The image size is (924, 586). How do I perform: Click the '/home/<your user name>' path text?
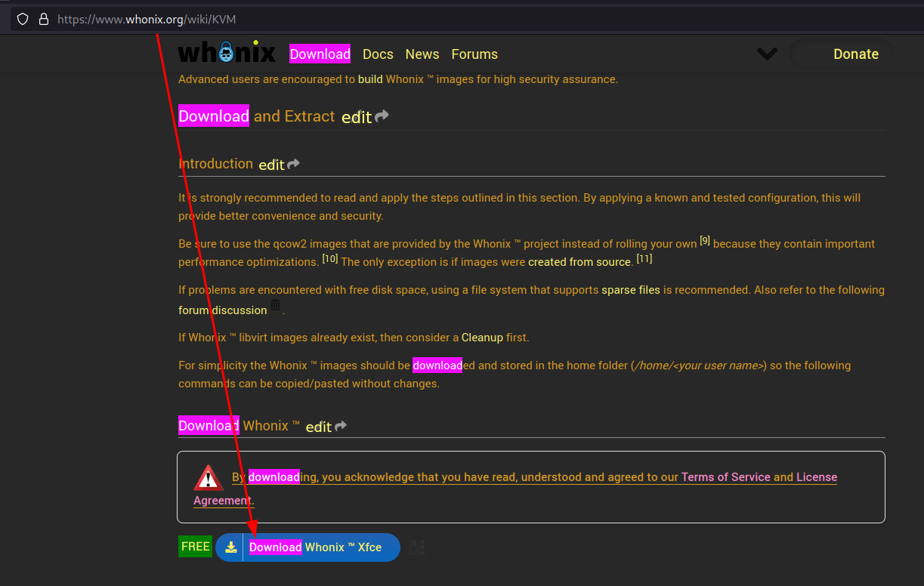[x=699, y=365]
